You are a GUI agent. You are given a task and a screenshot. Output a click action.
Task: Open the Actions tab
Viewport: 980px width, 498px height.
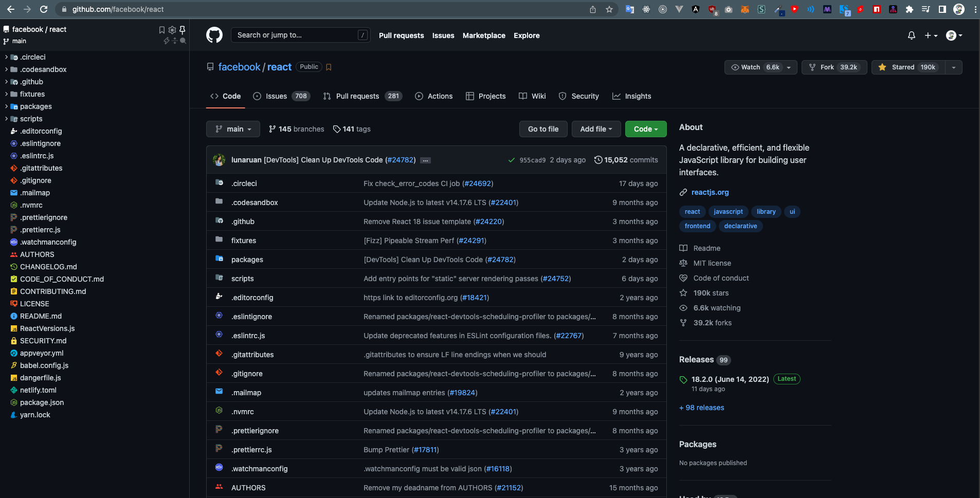coord(434,96)
